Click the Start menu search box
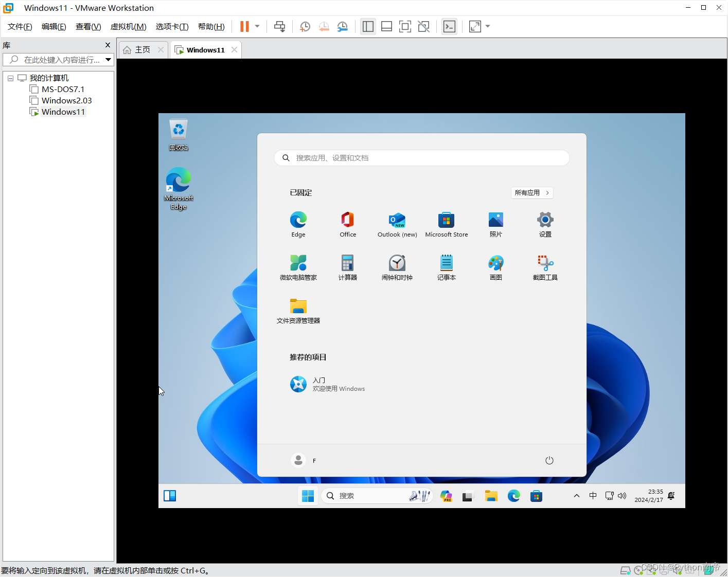The image size is (728, 577). click(x=422, y=158)
